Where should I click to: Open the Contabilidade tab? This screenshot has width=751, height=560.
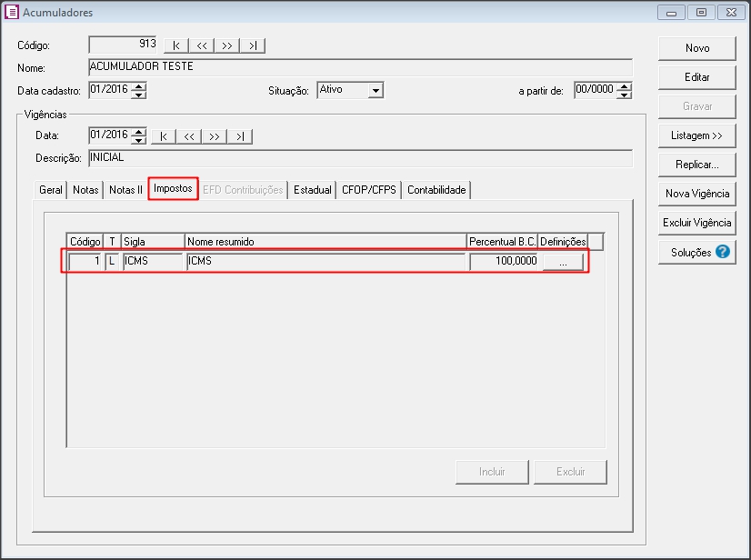[436, 190]
